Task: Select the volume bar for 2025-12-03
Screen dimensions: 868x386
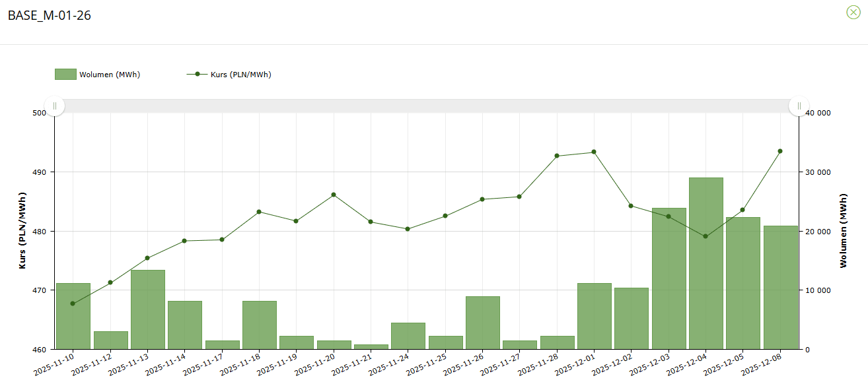Action: click(669, 278)
